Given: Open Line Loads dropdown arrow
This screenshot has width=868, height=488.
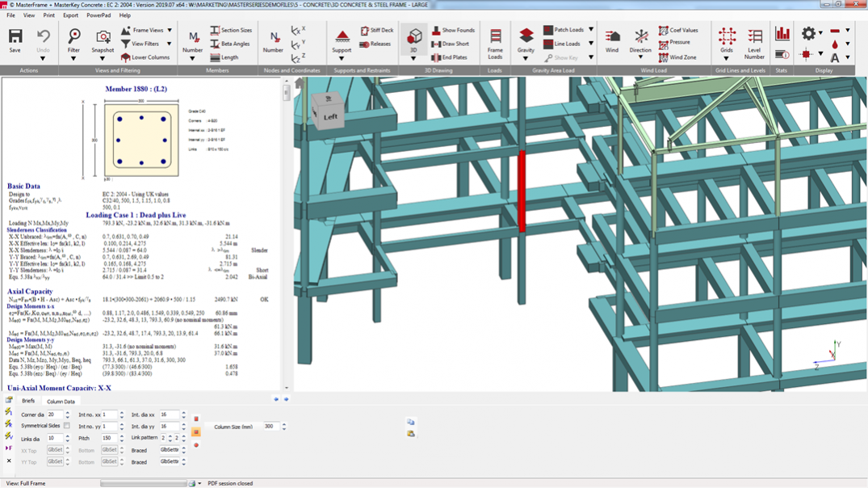Looking at the screenshot, I should (591, 43).
